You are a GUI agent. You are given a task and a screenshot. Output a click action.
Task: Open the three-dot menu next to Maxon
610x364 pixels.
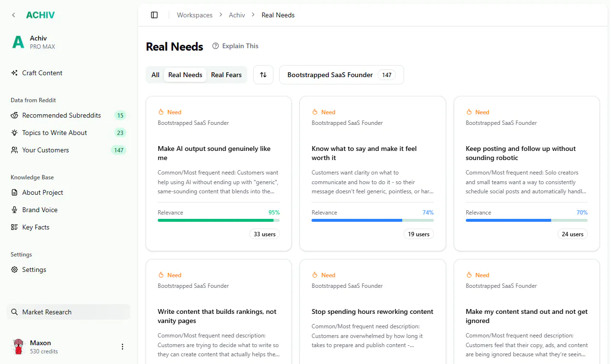[x=122, y=347]
